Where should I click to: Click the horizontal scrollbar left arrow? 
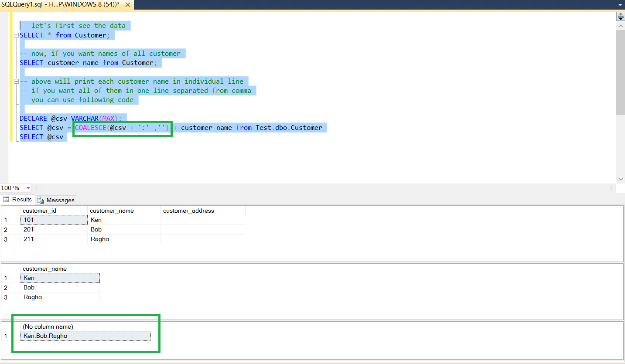(x=36, y=187)
